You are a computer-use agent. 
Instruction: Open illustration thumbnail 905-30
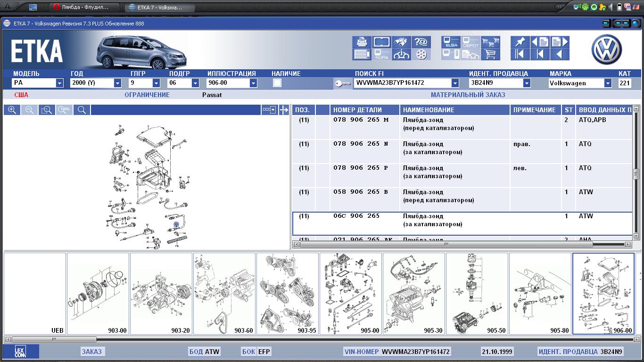[x=413, y=294]
